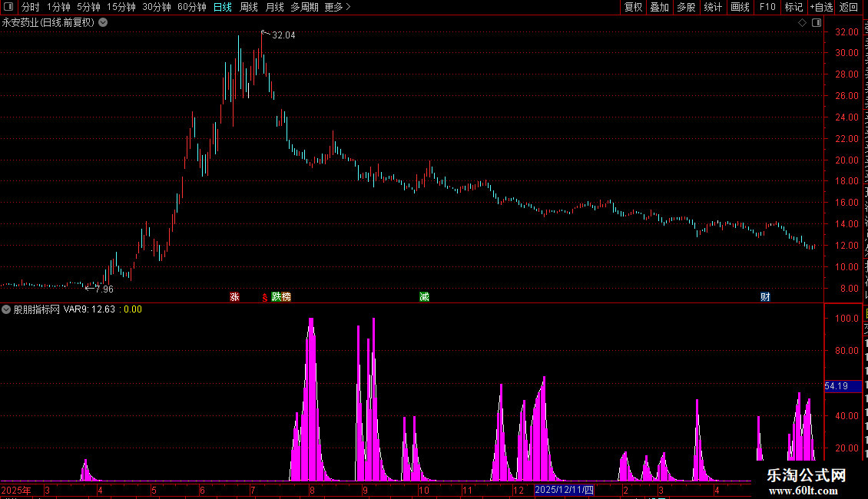Screen dimensions: 868x499
Task: Click the 100.0 indicator axis label
Action: 847,319
